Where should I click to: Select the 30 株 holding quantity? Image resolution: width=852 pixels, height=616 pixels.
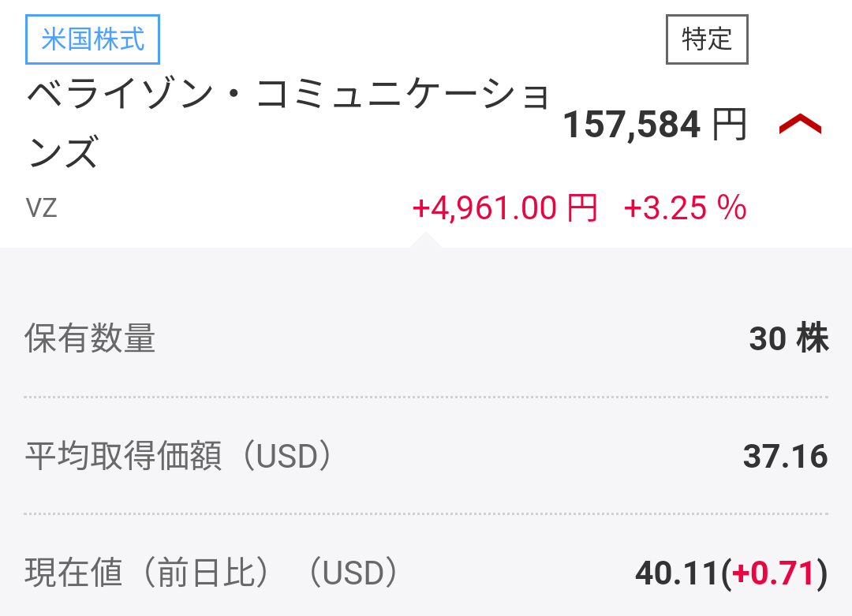(x=788, y=339)
